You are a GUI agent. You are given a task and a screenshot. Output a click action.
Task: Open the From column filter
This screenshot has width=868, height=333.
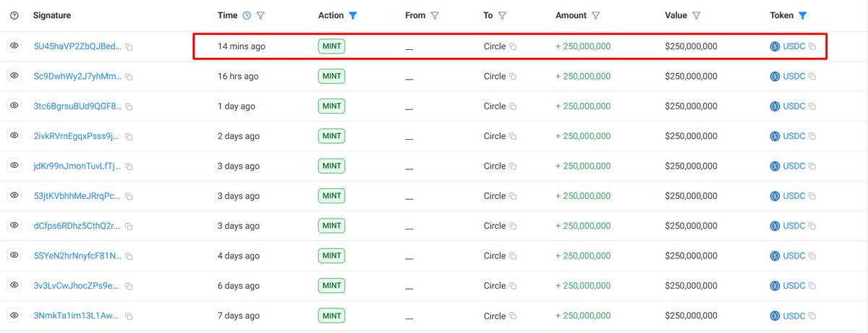click(435, 15)
